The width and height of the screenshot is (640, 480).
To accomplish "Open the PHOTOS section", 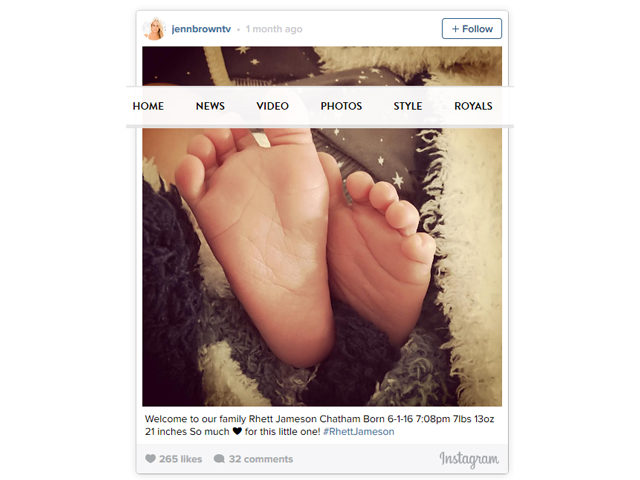I will point(341,106).
